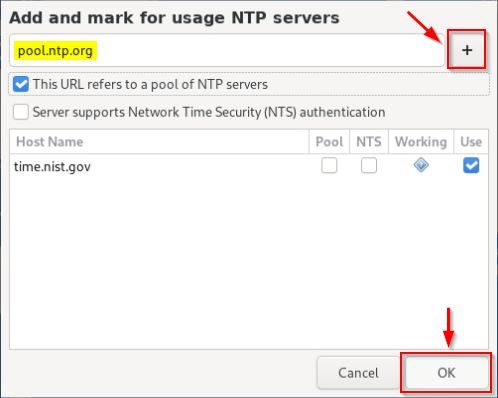Viewport: 498px width, 398px height.
Task: Confirm with the OK button
Action: (446, 373)
